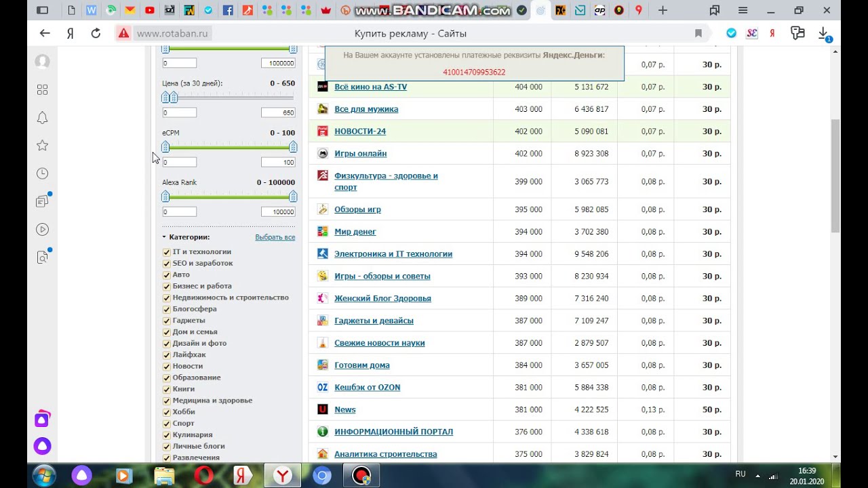Open the 'НОВОСТИ-24' site link

360,131
